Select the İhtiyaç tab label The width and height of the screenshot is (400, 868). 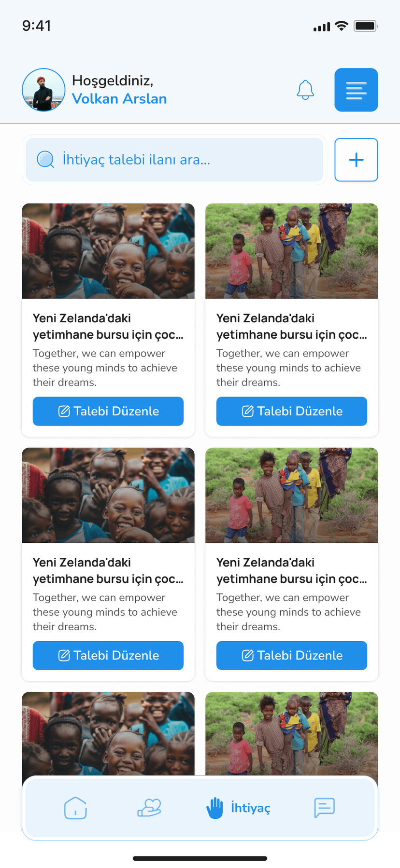pyautogui.click(x=250, y=808)
